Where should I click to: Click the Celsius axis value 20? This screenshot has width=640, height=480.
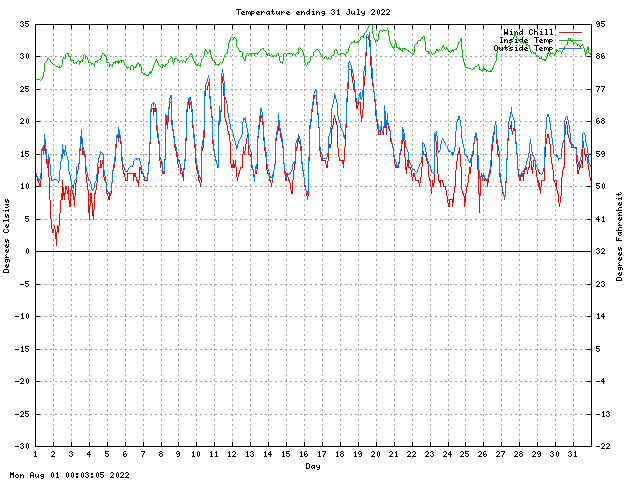pyautogui.click(x=24, y=121)
